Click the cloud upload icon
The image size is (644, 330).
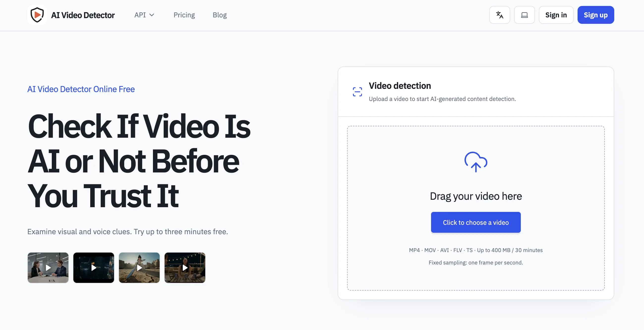(x=476, y=162)
